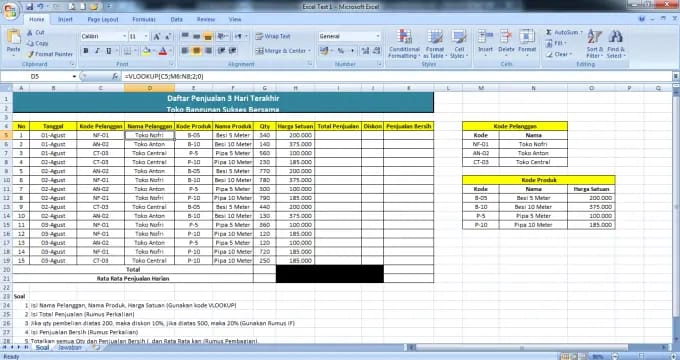Open Find & Select

(x=616, y=44)
